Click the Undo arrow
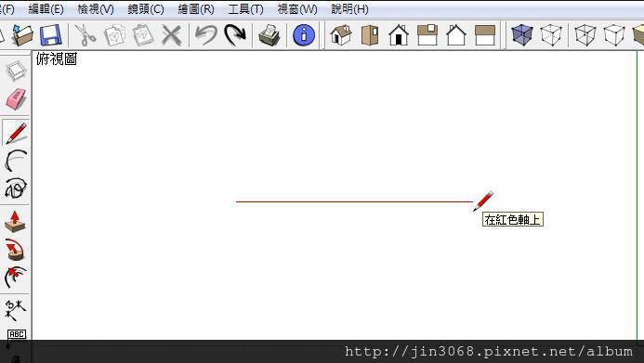 205,35
